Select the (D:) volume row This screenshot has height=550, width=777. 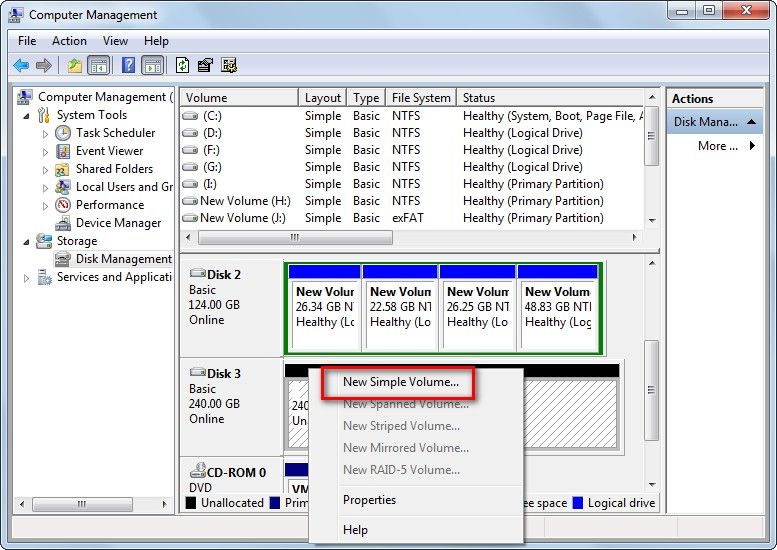tap(411, 133)
